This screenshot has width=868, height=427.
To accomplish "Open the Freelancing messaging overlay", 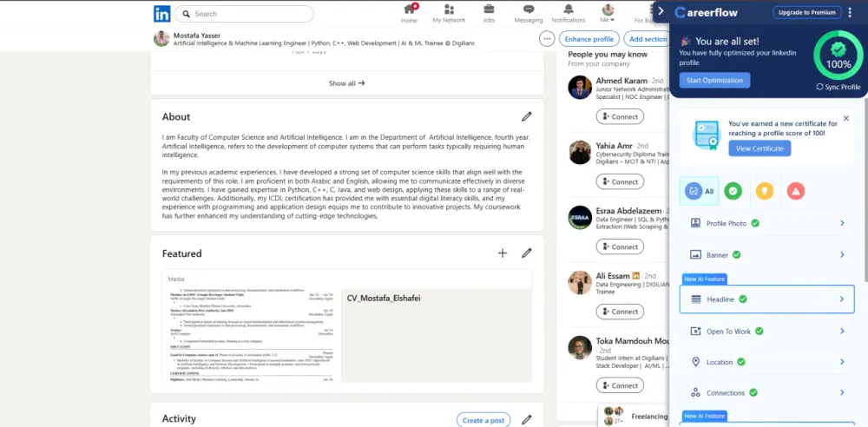I will point(634,416).
